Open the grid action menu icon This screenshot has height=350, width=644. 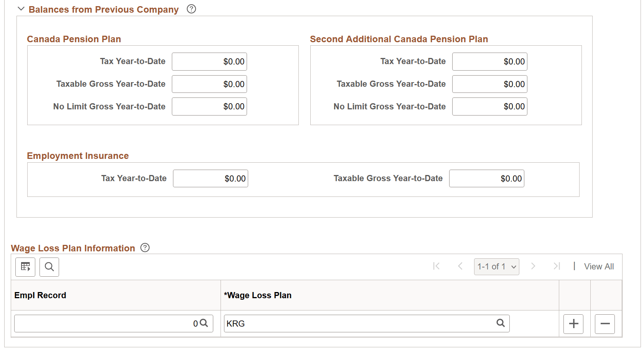point(25,267)
